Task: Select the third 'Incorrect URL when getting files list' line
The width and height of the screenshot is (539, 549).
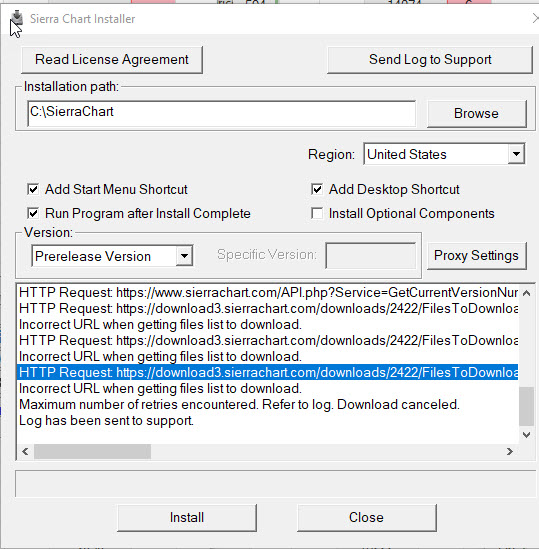Action: 268,389
